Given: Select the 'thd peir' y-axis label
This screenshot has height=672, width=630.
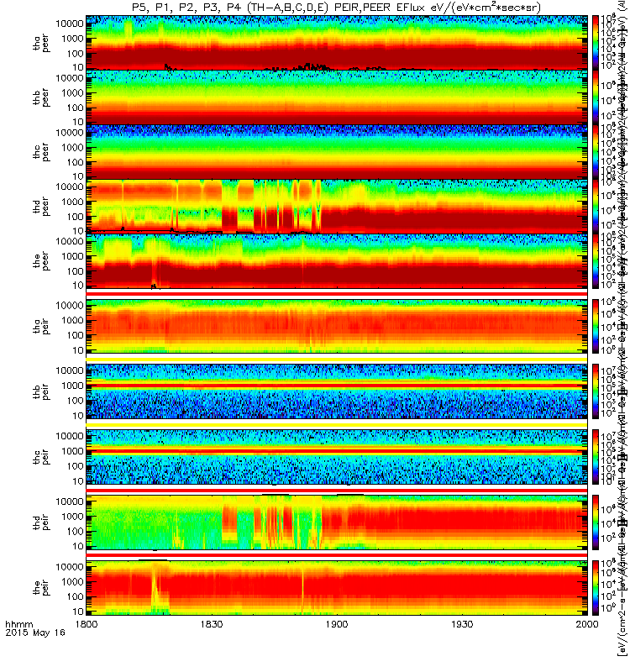Looking at the screenshot, I should [41, 522].
